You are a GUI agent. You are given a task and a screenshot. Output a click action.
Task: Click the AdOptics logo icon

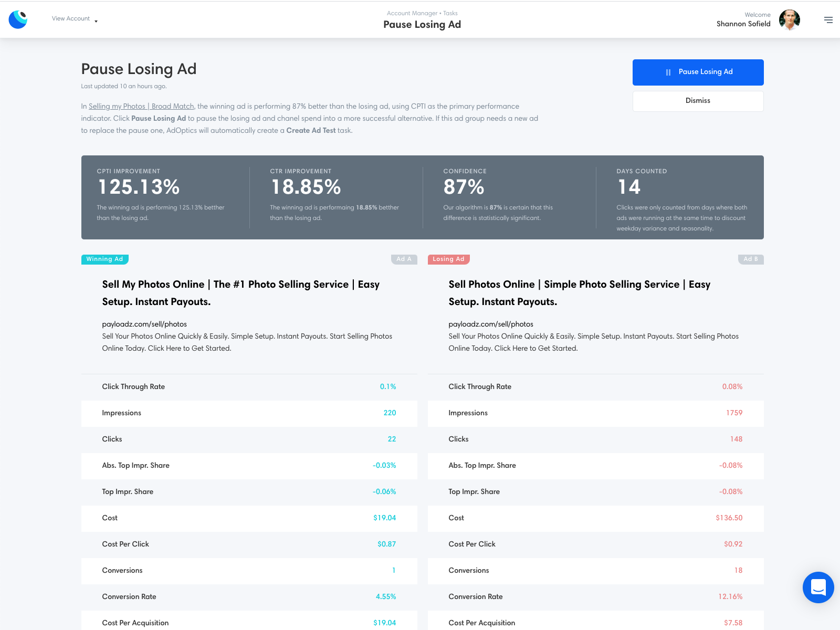(x=18, y=19)
